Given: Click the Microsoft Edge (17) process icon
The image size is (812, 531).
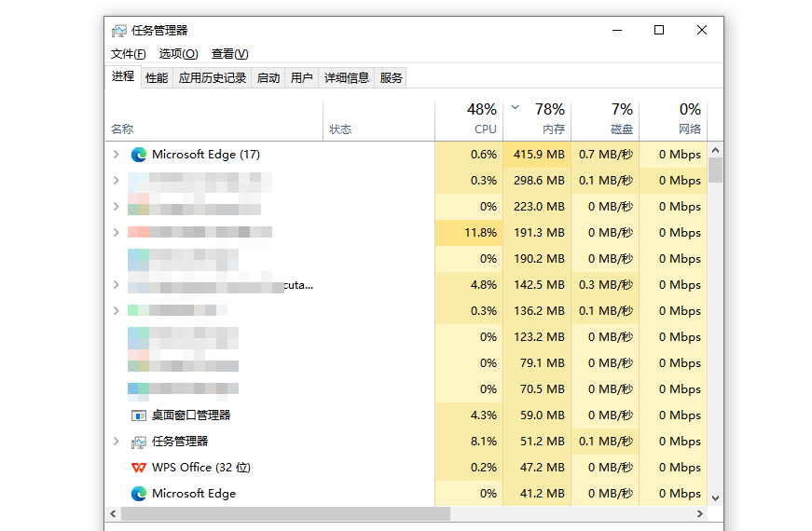Looking at the screenshot, I should click(139, 155).
